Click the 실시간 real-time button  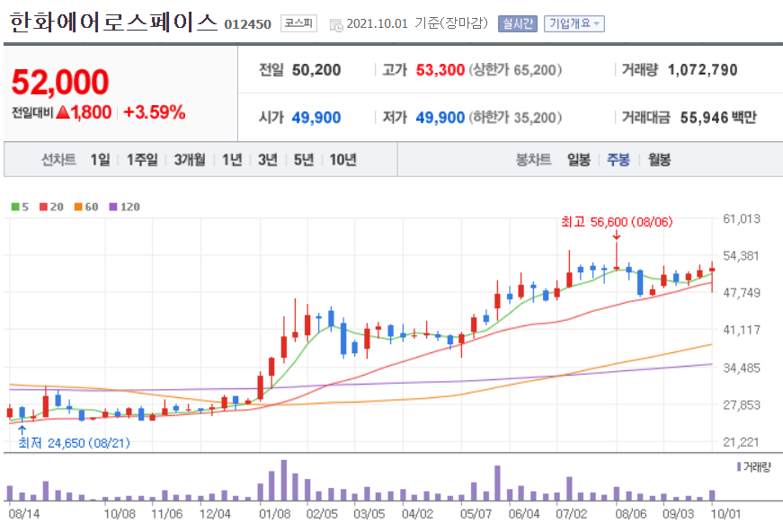click(x=517, y=23)
